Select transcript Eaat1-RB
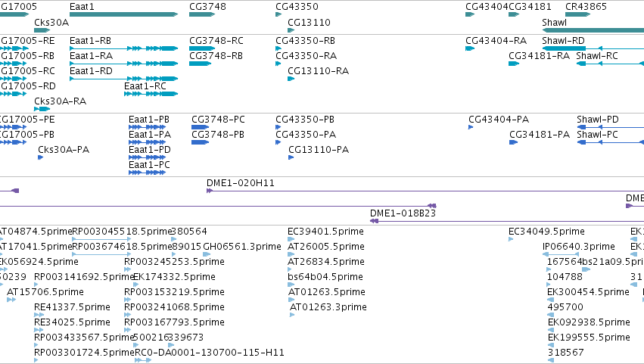Image resolution: width=644 pixels, height=364 pixels. [90, 41]
